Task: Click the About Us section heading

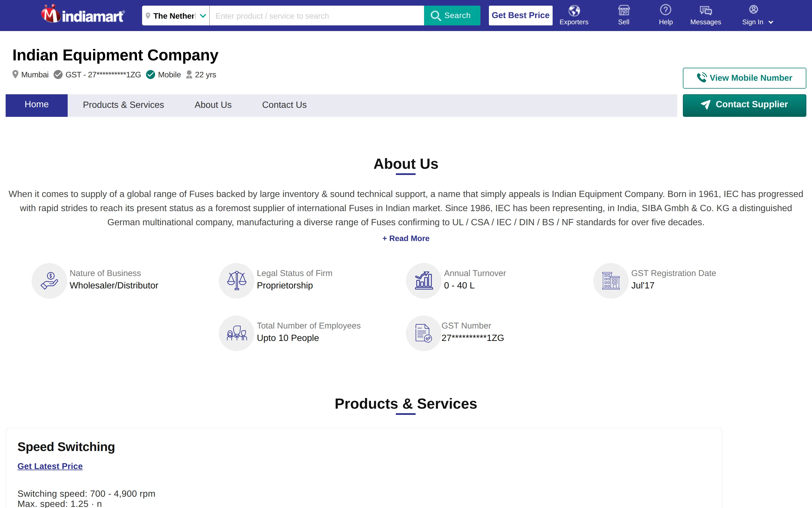Action: (x=406, y=164)
